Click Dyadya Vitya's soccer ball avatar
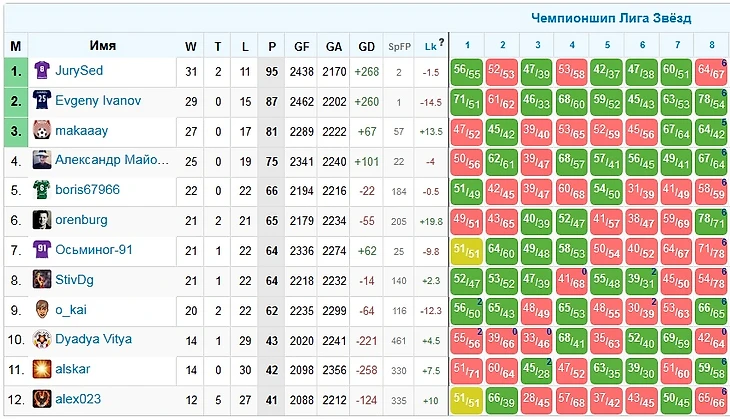 pos(41,339)
